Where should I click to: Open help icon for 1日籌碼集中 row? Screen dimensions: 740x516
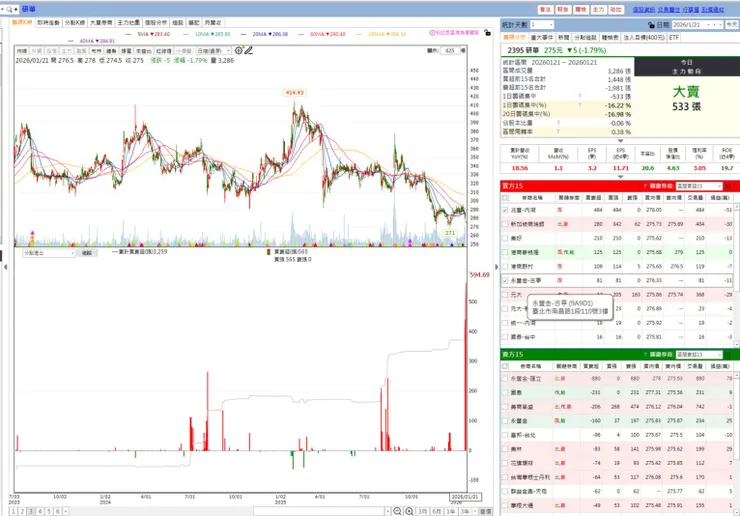(580, 96)
